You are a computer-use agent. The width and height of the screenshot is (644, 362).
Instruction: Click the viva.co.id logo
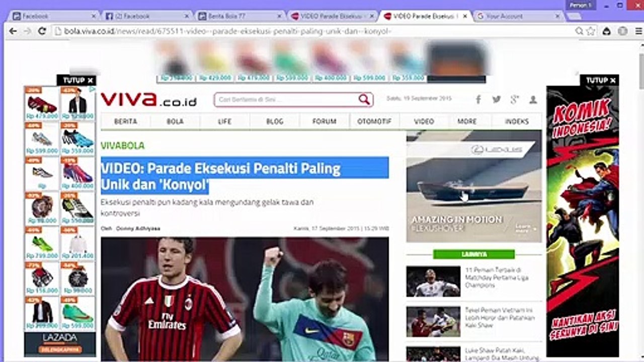point(148,100)
